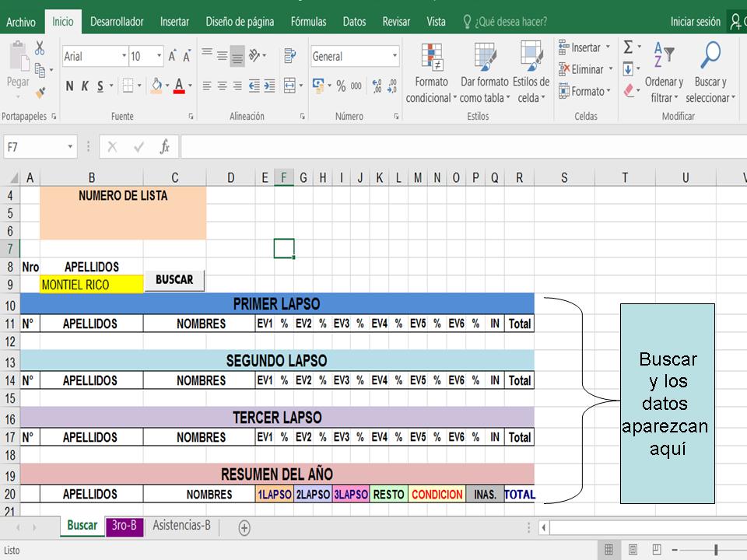This screenshot has height=560, width=747.
Task: Apply thousands separator 000 style
Action: coord(356,86)
